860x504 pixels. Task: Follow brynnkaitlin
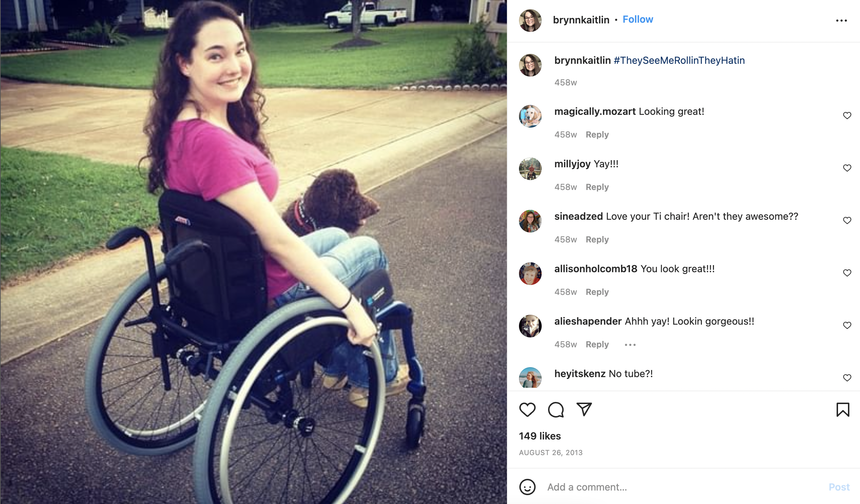coord(638,19)
